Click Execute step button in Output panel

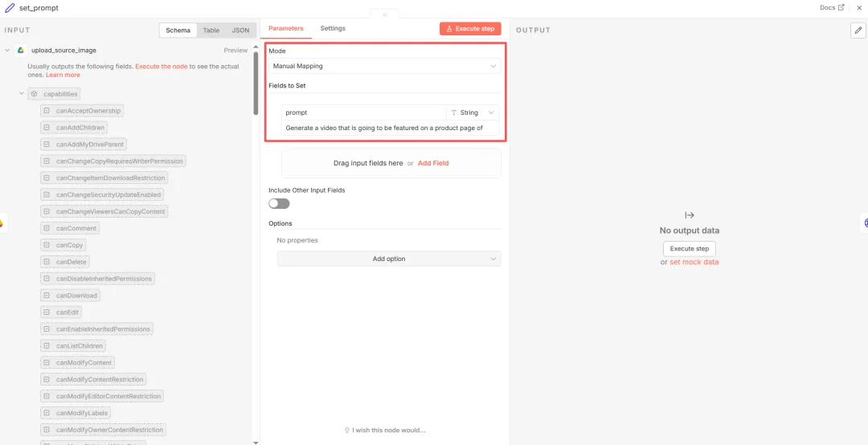(x=690, y=248)
